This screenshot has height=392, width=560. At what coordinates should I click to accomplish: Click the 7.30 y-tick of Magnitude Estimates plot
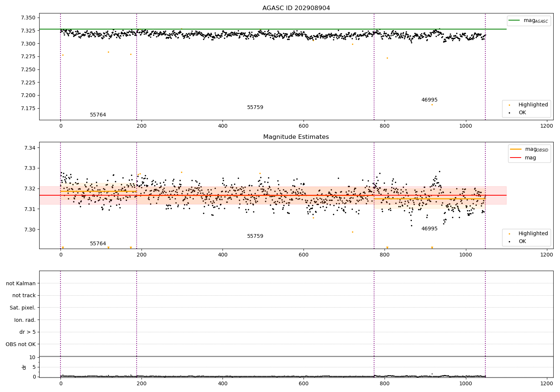[29, 230]
